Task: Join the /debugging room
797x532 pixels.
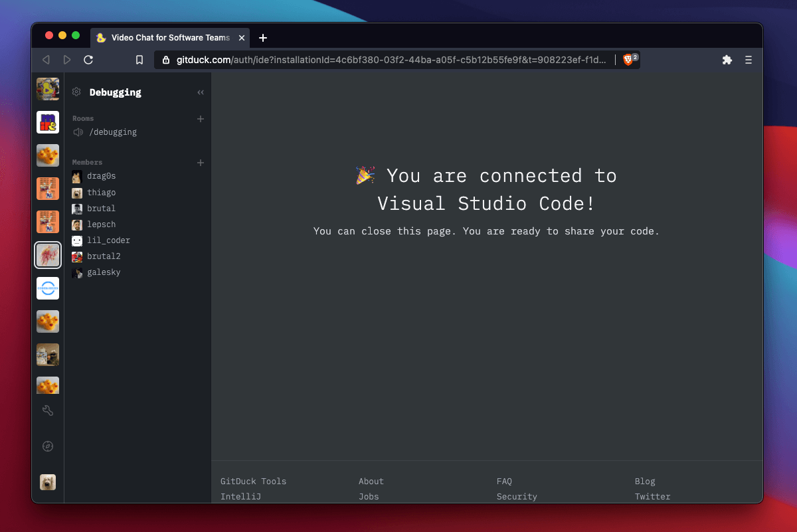Action: (113, 132)
